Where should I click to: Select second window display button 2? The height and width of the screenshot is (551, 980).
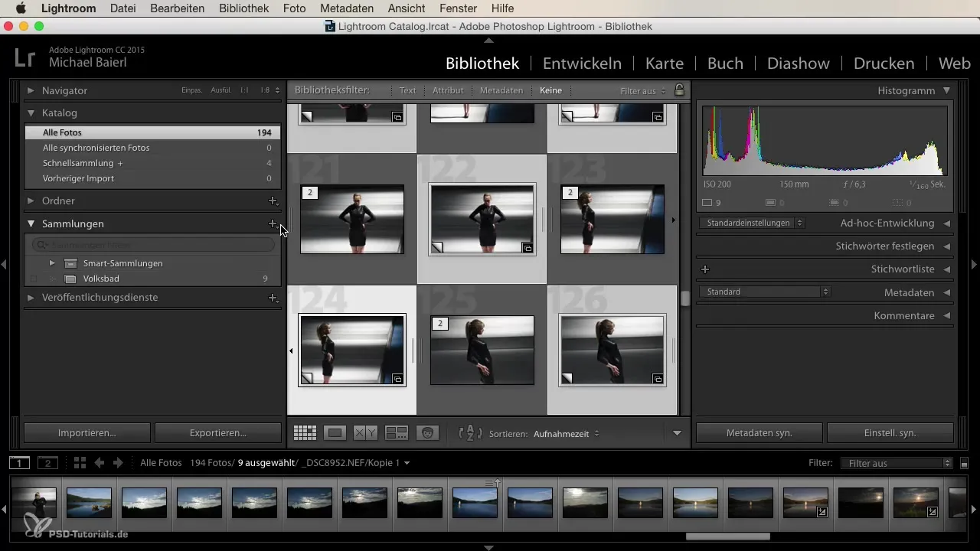[47, 463]
